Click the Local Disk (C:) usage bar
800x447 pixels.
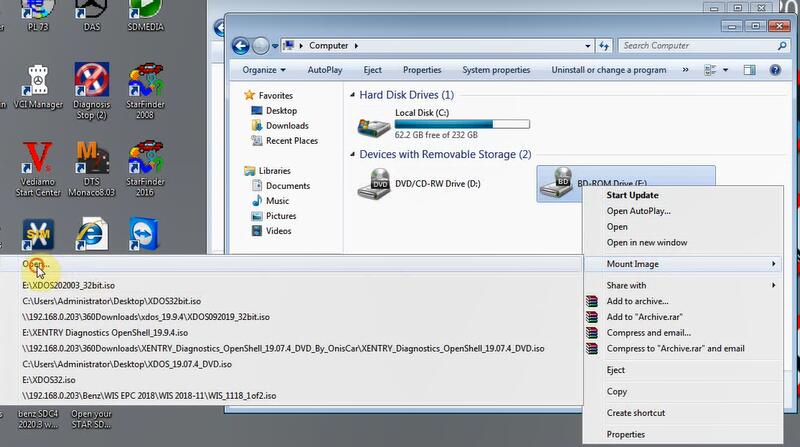point(462,124)
